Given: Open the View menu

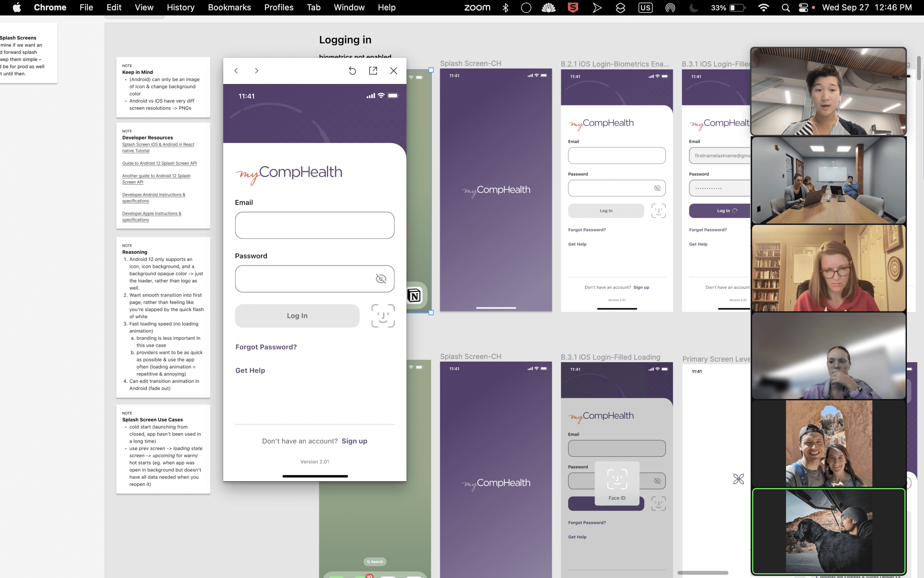Looking at the screenshot, I should pyautogui.click(x=144, y=8).
